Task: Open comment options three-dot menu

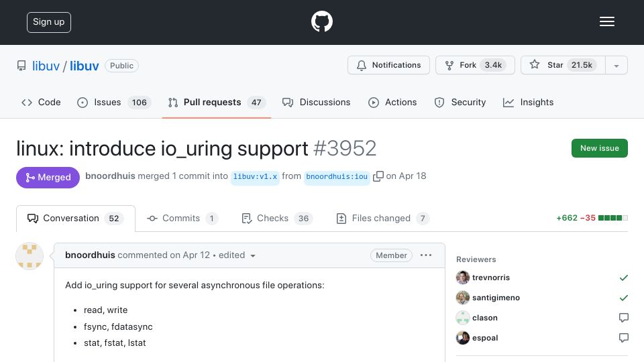Action: 426,255
